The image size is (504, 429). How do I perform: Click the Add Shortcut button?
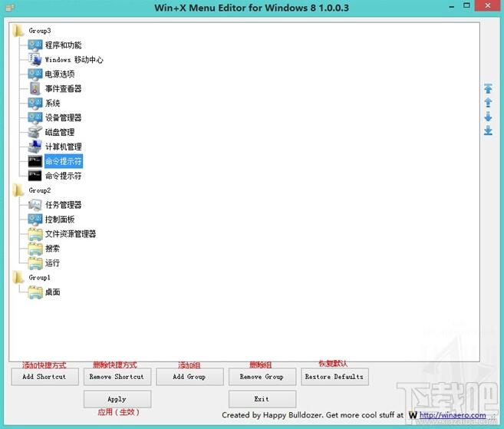coord(44,377)
